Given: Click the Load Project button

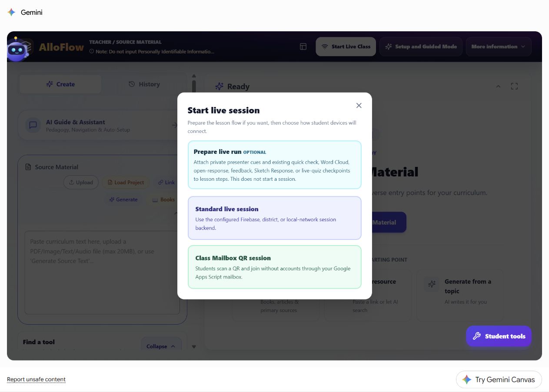Looking at the screenshot, I should (126, 183).
